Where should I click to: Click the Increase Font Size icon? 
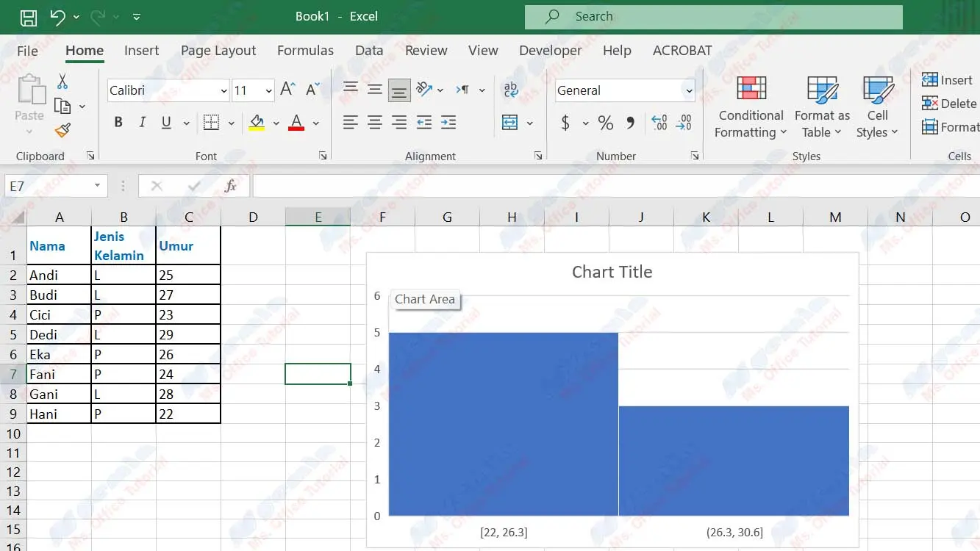click(287, 90)
